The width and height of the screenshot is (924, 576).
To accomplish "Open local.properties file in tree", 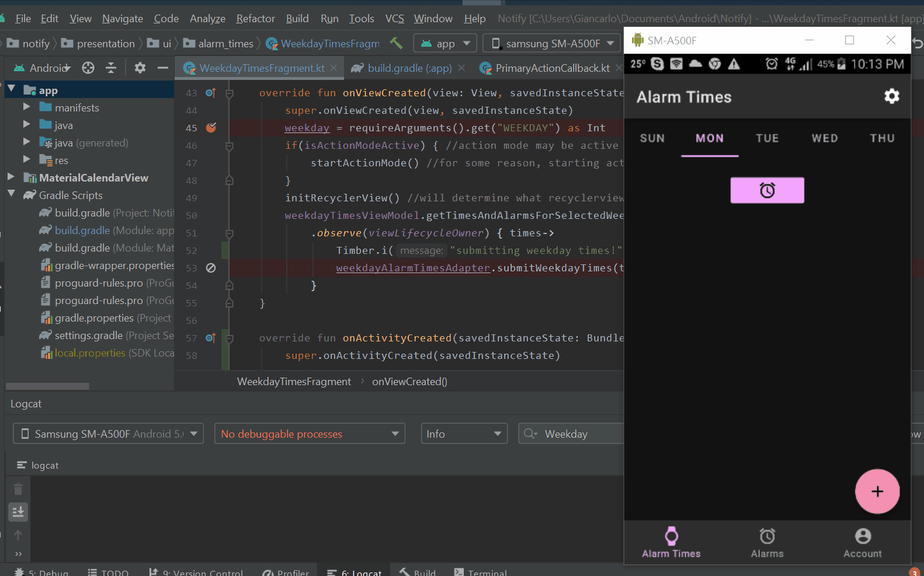I will (107, 352).
